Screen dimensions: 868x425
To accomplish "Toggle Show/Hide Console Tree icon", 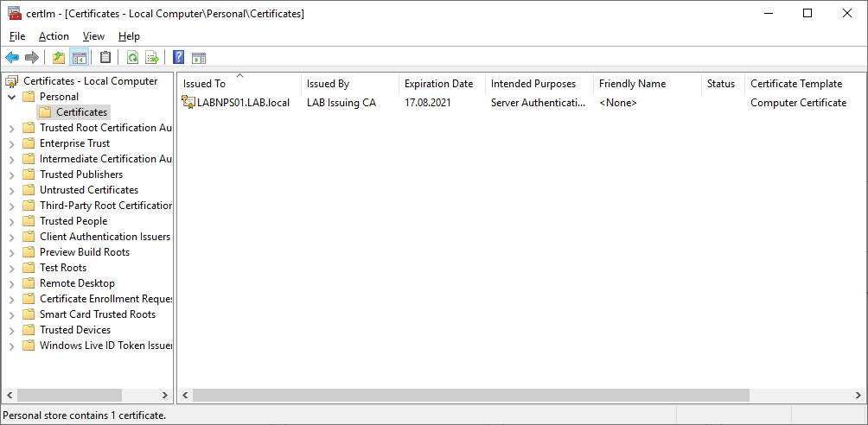I will coord(80,57).
